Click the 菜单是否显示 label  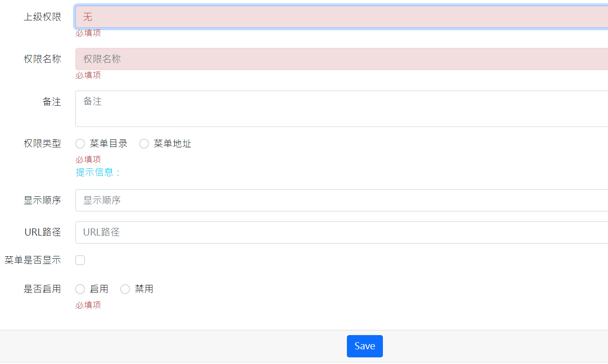[x=33, y=260]
